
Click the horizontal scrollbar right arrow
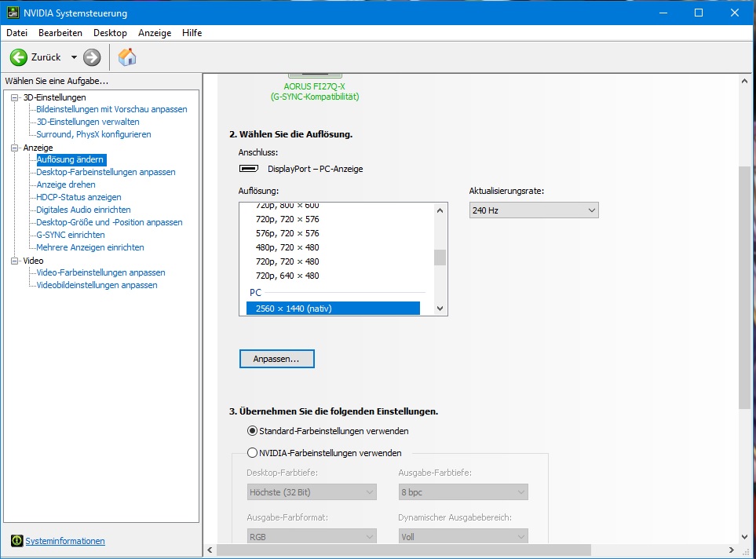pos(732,550)
